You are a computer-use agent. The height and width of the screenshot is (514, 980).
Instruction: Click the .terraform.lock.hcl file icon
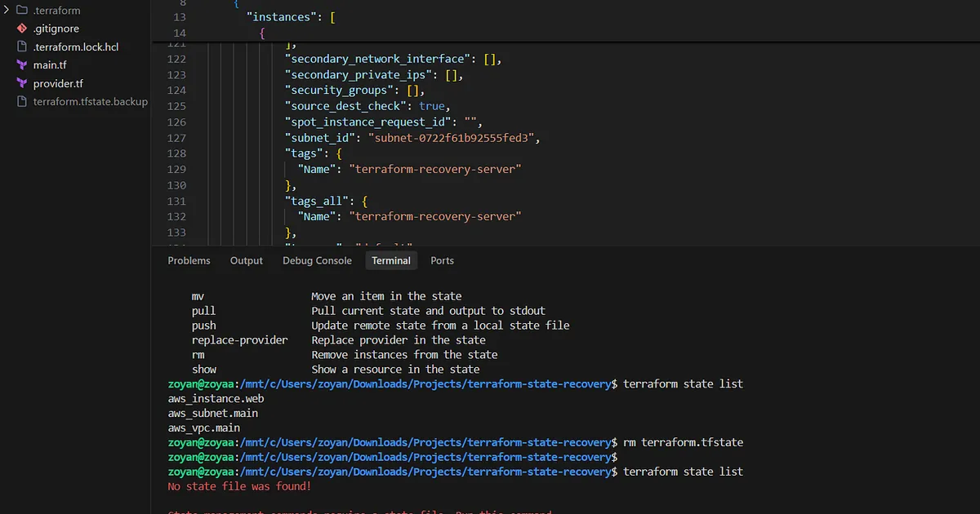[22, 47]
